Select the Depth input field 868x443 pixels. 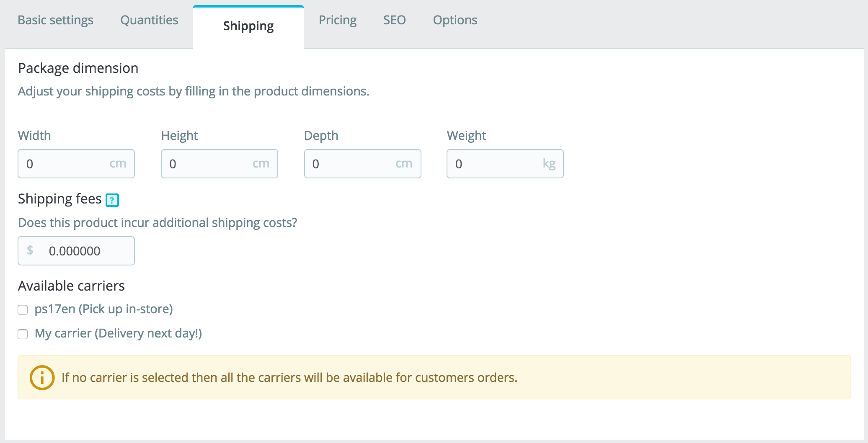pyautogui.click(x=363, y=164)
